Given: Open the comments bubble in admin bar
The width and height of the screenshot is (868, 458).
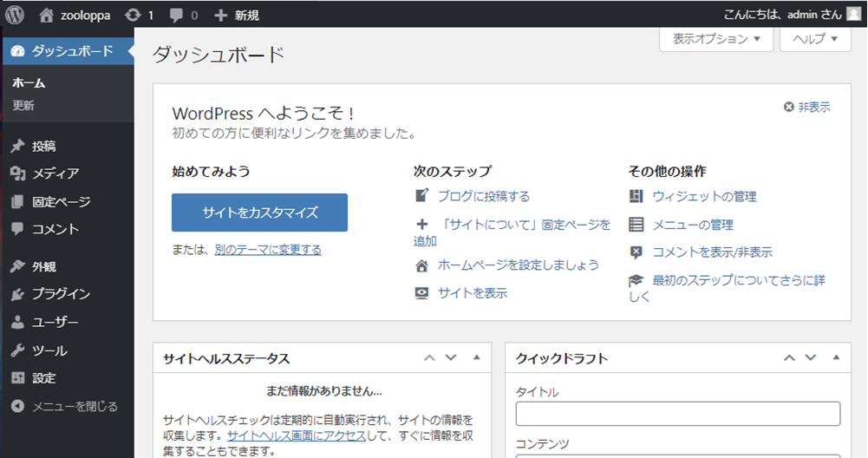Looking at the screenshot, I should 177,16.
